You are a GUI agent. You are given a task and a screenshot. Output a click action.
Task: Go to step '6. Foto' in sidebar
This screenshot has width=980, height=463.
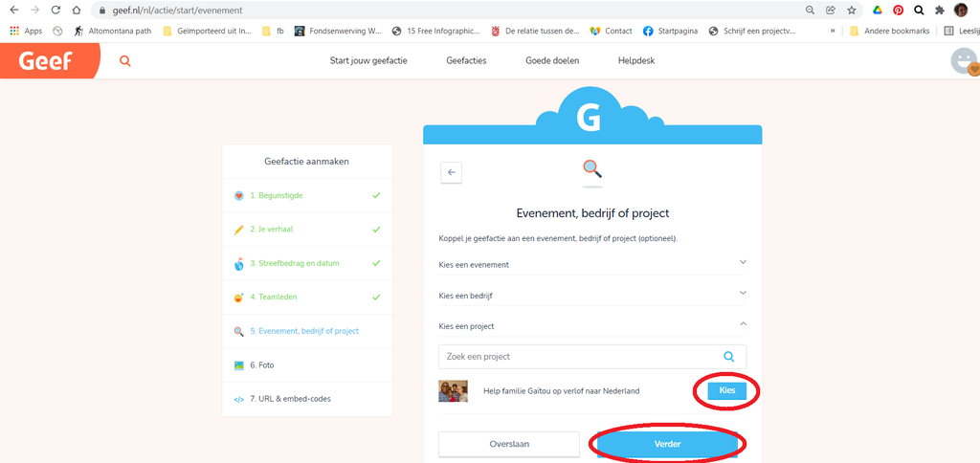coord(262,365)
